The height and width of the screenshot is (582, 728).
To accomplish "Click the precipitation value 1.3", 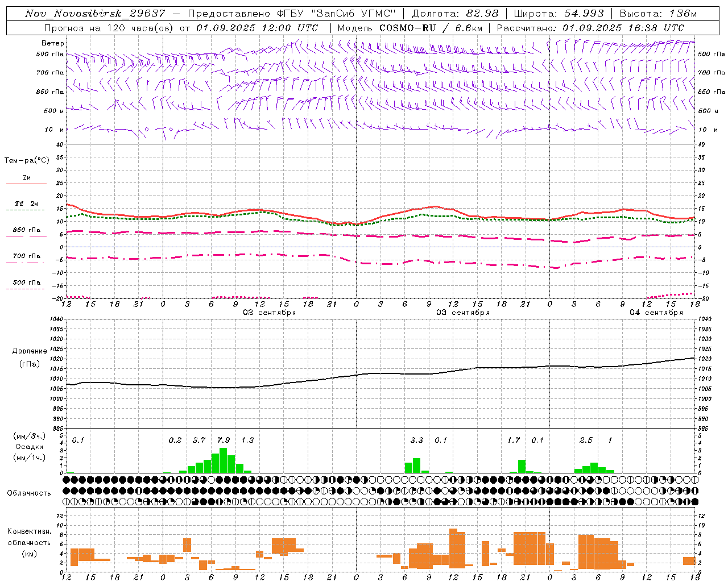I will pos(247,440).
